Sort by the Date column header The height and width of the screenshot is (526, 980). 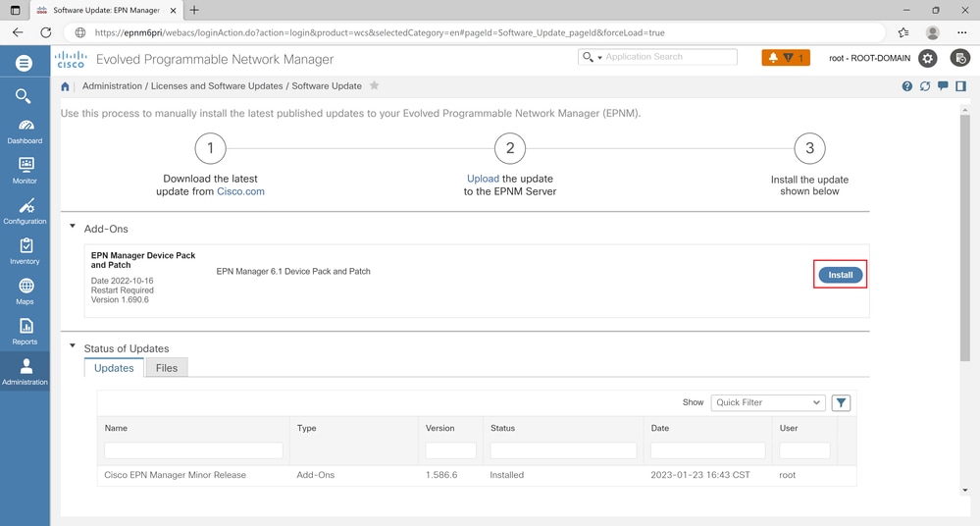point(660,429)
